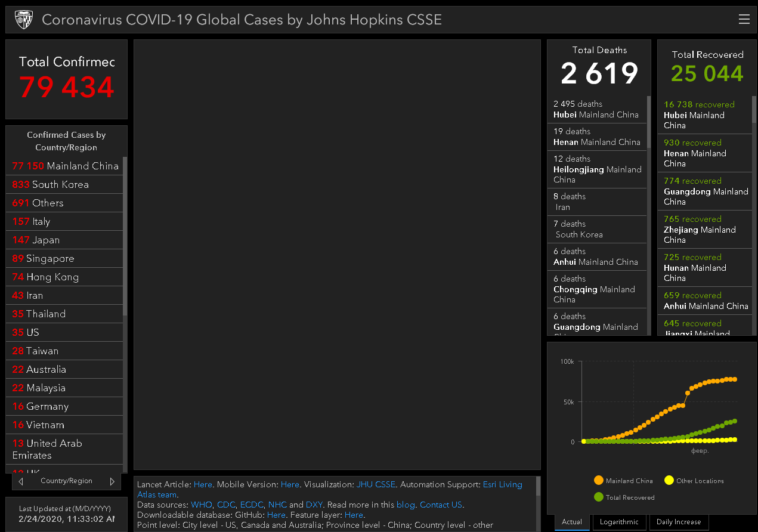Select the '691 Others' row
The height and width of the screenshot is (532, 758).
tap(64, 203)
